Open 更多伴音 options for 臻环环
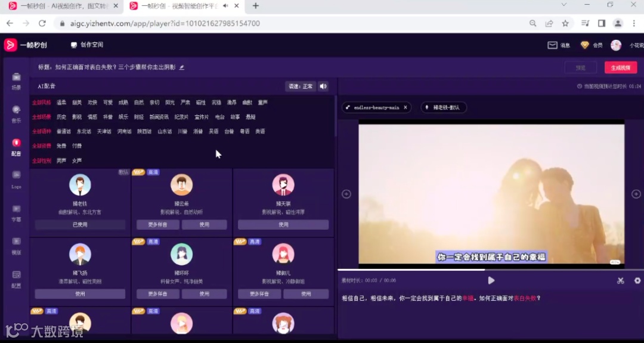 click(158, 293)
